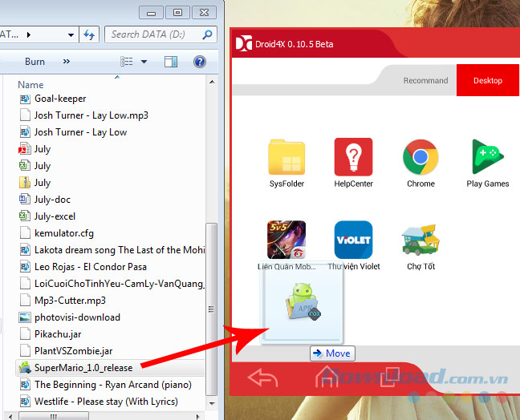This screenshot has width=520, height=420.
Task: Launch the Liên Quân Mobile game
Action: [286, 240]
